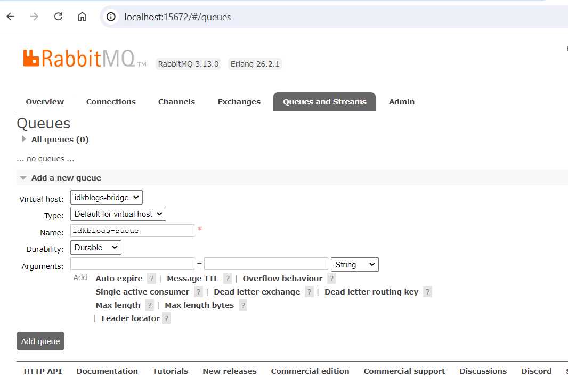The height and width of the screenshot is (392, 568).
Task: Add the Single active consumer argument
Action: [x=142, y=292]
